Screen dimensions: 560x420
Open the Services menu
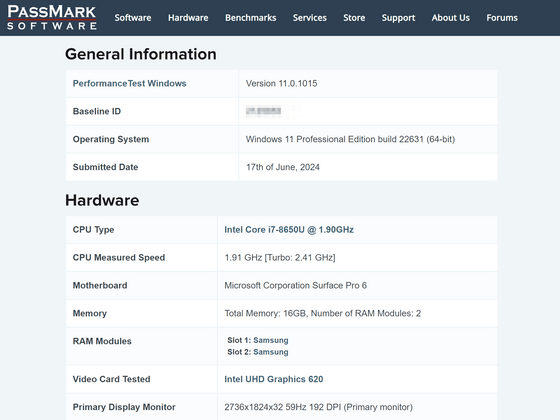click(310, 18)
